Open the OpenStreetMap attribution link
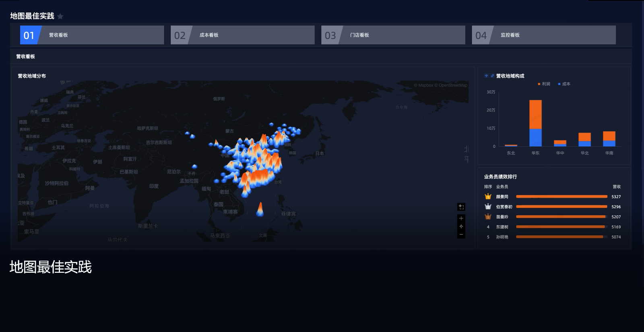The image size is (644, 332). (453, 85)
